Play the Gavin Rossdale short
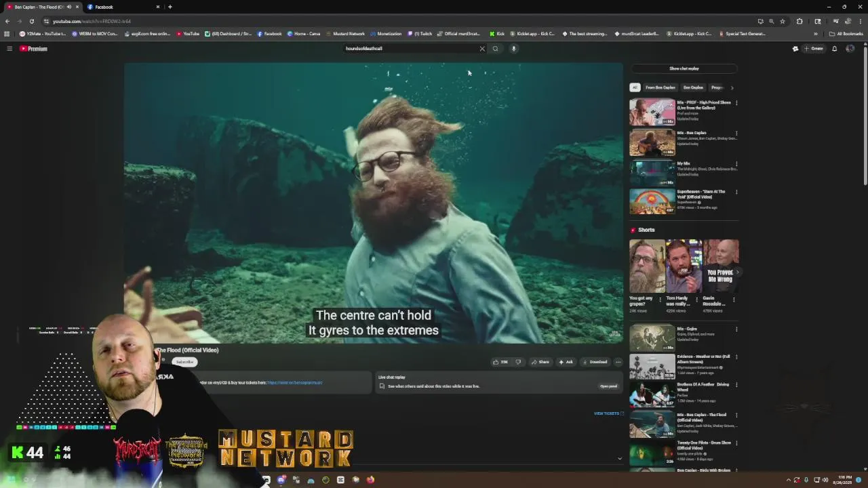Image resolution: width=868 pixels, height=488 pixels. [721, 266]
